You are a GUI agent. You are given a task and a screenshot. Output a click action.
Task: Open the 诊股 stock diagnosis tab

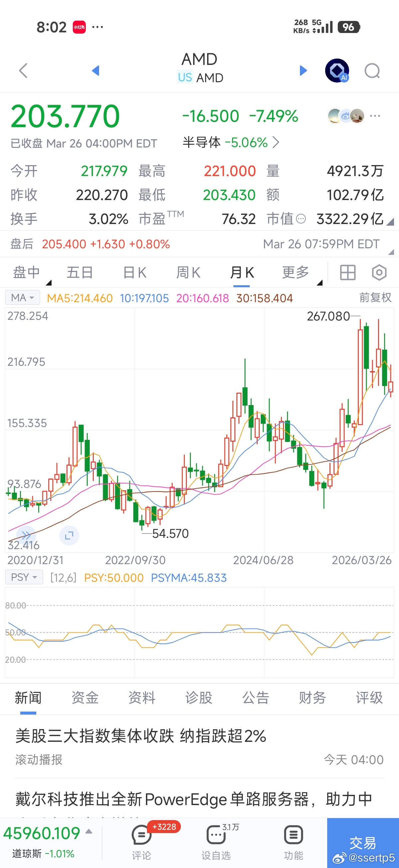(199, 698)
